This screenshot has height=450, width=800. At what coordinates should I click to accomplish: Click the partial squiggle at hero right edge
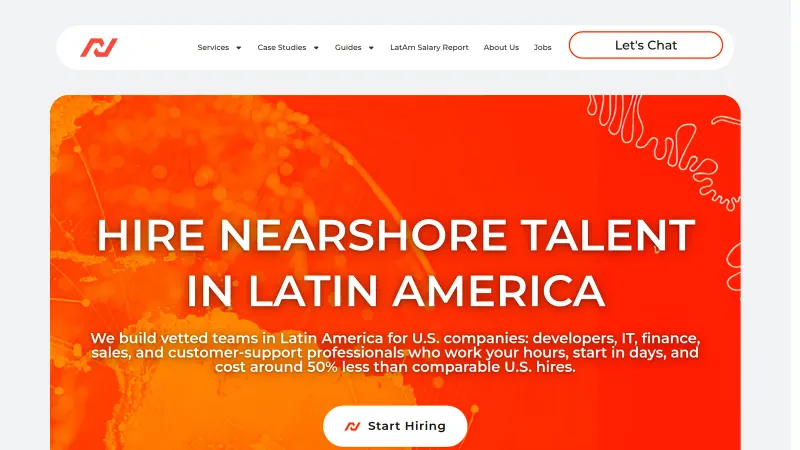(x=734, y=266)
